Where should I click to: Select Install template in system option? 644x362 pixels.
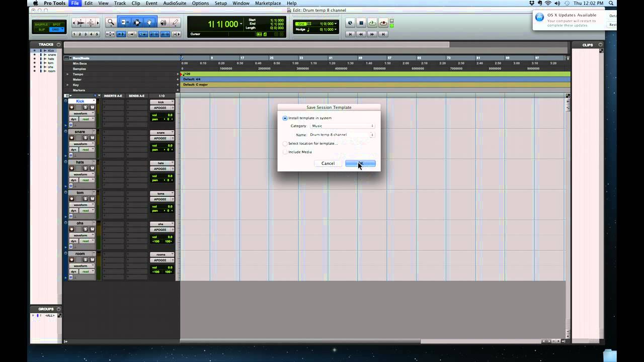tap(285, 118)
